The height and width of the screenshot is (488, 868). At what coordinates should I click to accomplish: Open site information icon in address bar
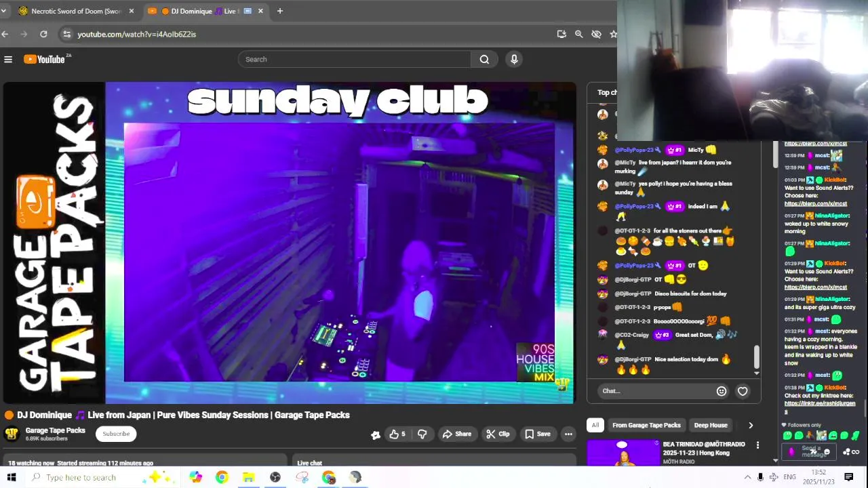(x=66, y=34)
